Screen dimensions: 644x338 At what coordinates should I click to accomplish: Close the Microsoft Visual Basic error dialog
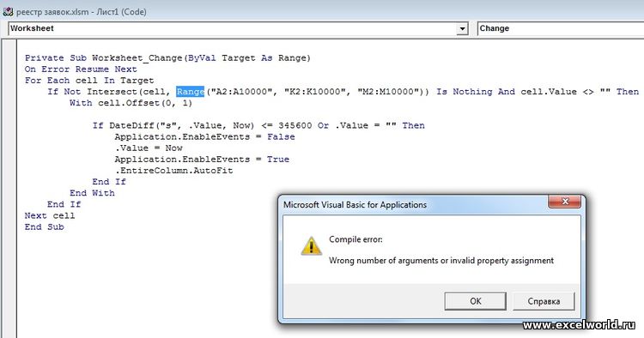click(x=565, y=202)
